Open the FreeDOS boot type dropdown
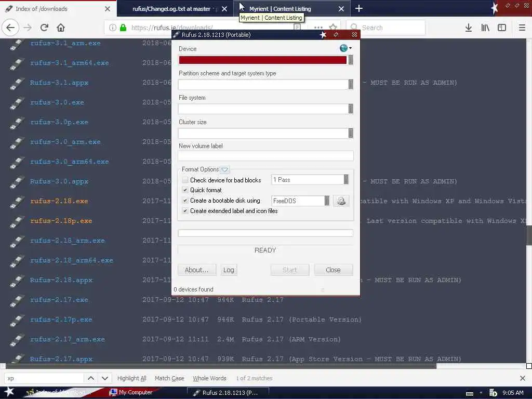Image resolution: width=532 pixels, height=399 pixels. tap(300, 201)
